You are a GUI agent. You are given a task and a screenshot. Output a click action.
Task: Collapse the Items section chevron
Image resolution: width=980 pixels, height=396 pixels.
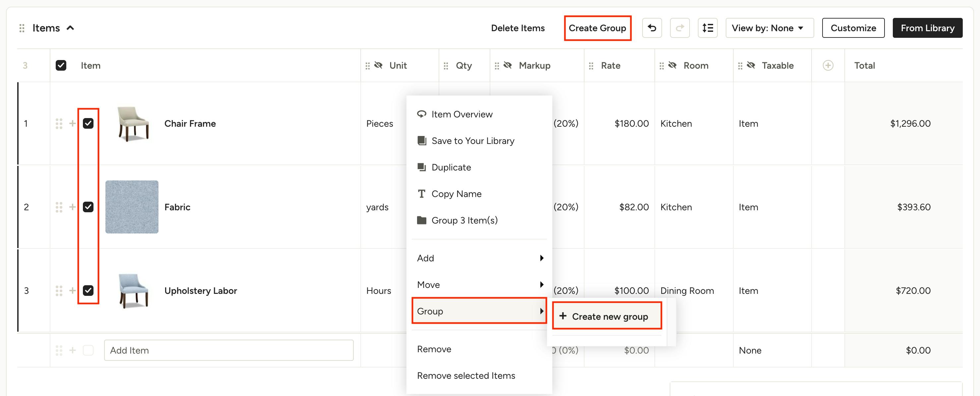[70, 28]
